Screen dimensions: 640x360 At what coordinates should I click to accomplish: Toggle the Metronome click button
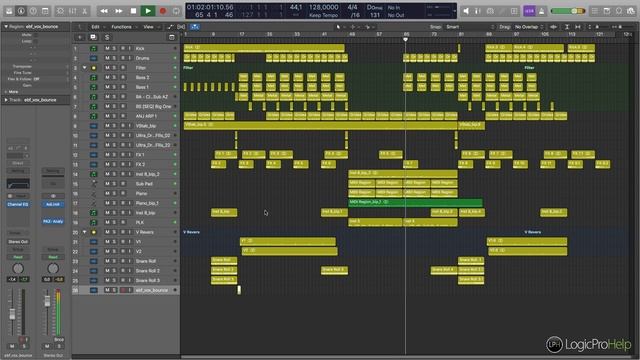tap(542, 11)
